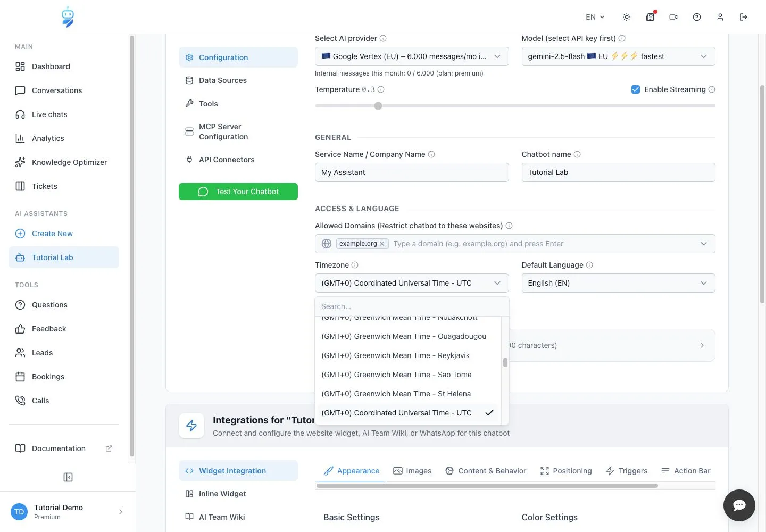Switch to the Action Bar tab
766x532 pixels.
click(x=686, y=471)
